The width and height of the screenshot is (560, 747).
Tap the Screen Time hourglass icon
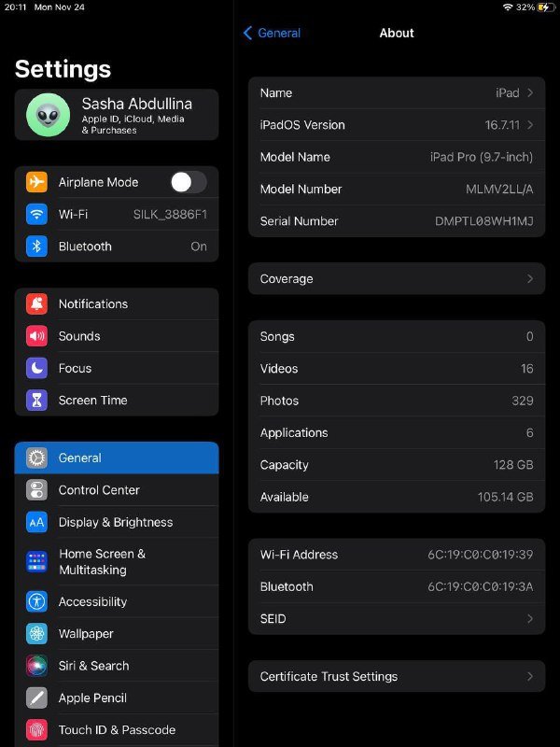pyautogui.click(x=36, y=401)
